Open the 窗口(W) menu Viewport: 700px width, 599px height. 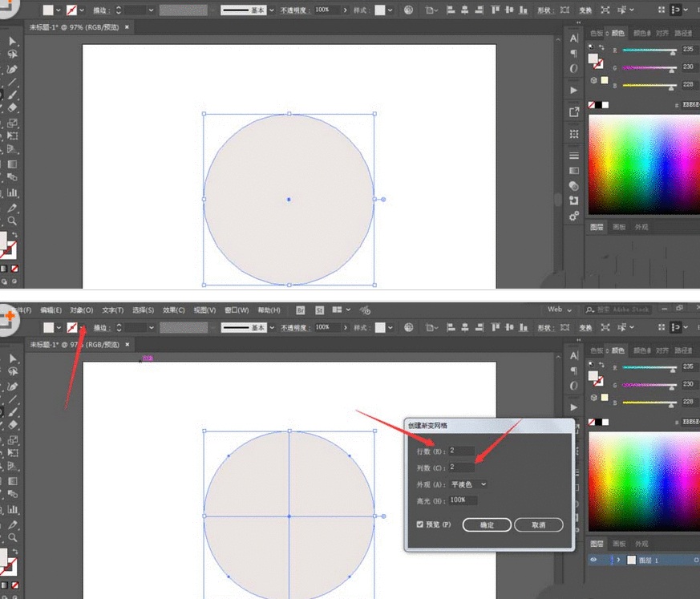point(237,310)
